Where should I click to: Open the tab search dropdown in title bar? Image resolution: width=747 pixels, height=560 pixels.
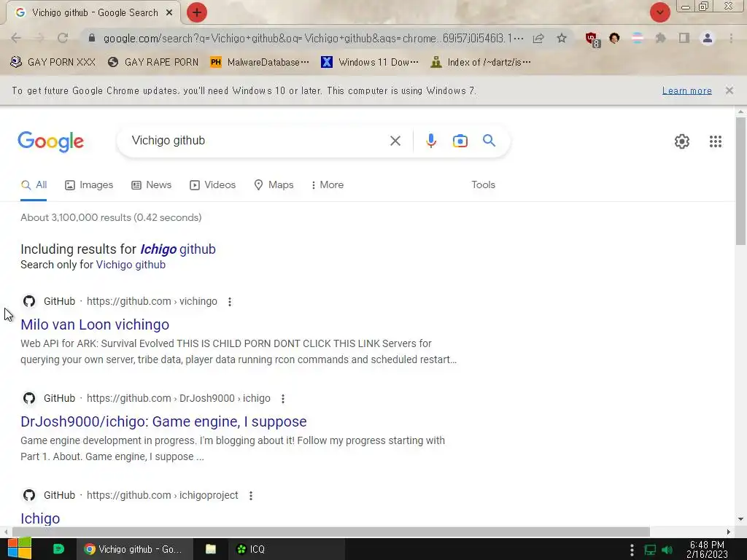tap(659, 12)
